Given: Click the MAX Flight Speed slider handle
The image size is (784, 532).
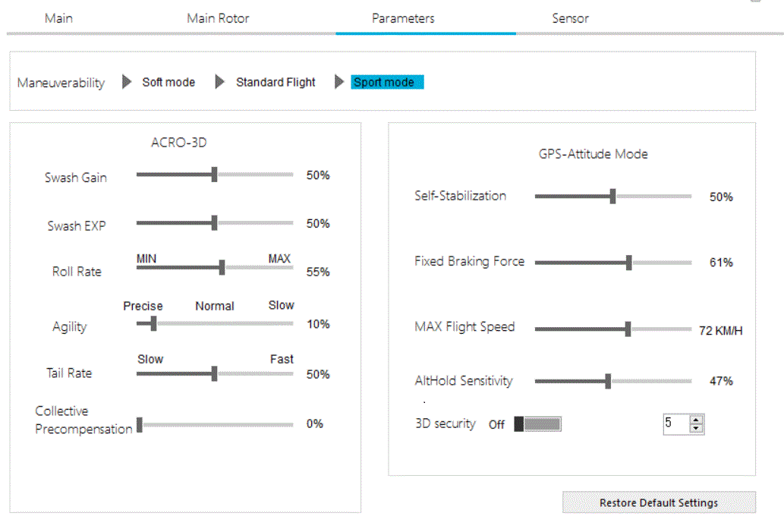Looking at the screenshot, I should click(x=628, y=329).
